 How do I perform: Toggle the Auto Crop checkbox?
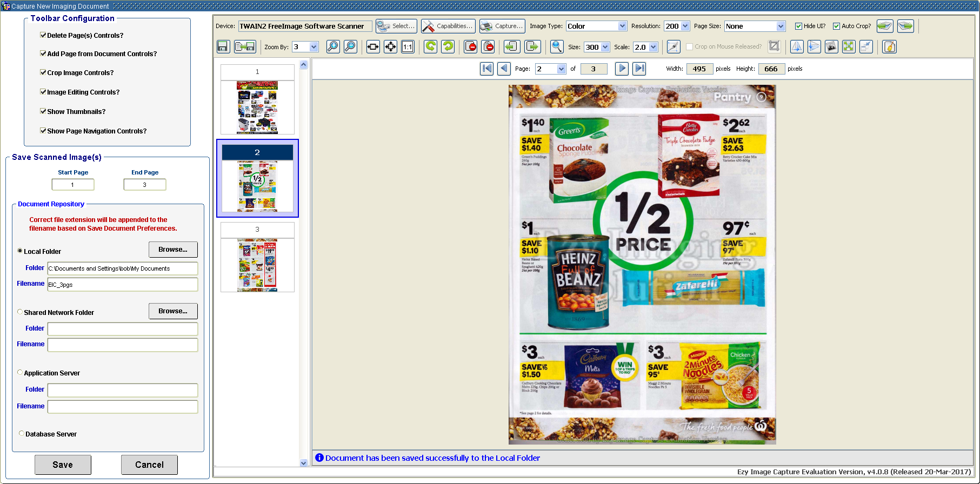pyautogui.click(x=836, y=26)
